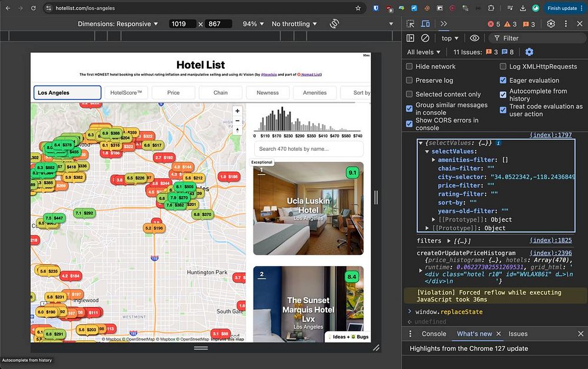This screenshot has height=369, width=588.
Task: Click the rotate screen icon
Action: tap(335, 24)
